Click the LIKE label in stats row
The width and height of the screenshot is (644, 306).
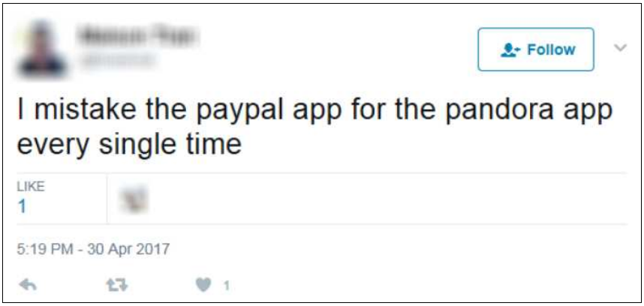click(x=30, y=187)
